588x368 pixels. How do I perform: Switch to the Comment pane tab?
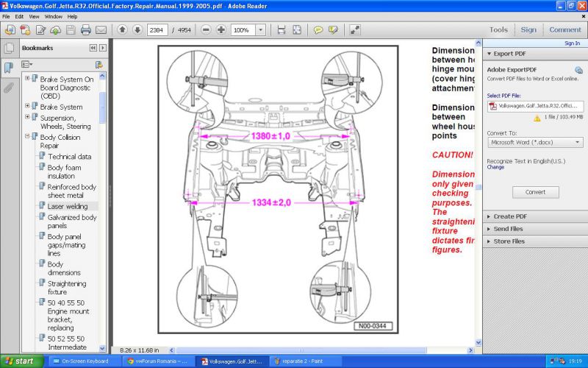click(564, 30)
